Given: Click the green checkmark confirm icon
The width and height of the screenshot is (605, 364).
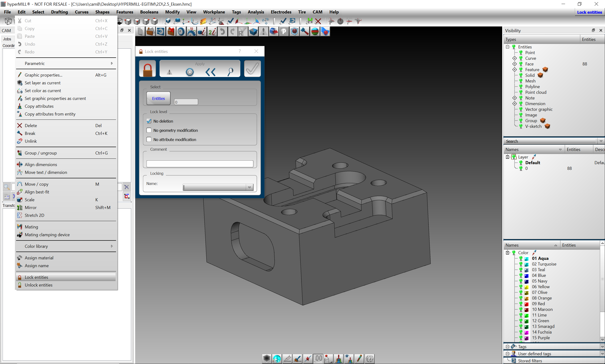Looking at the screenshot, I should coord(252,69).
